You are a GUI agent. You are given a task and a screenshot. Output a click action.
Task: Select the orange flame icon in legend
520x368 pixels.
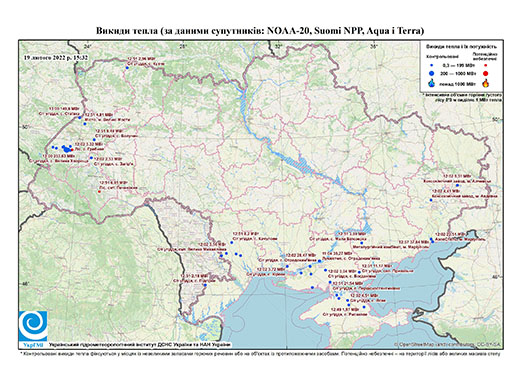[x=486, y=83]
